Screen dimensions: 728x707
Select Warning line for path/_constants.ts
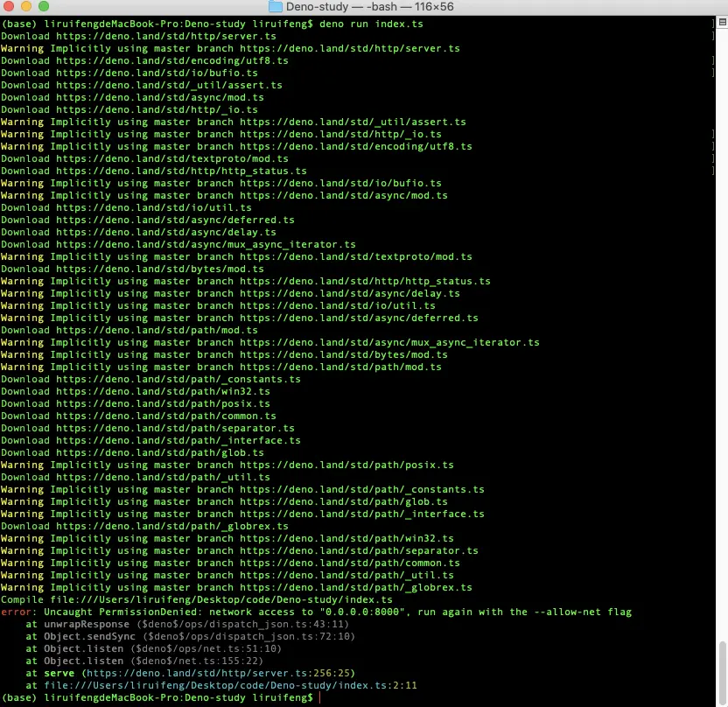pos(242,489)
